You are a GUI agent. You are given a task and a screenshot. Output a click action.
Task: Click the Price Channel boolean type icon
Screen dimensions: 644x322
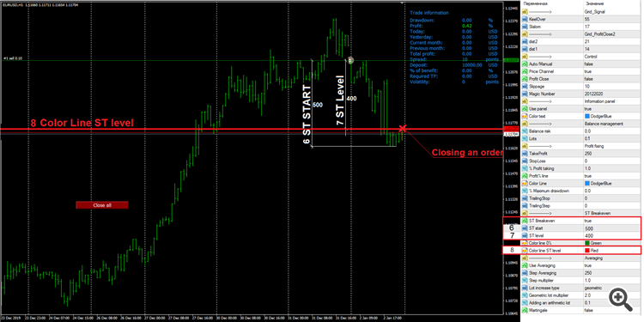click(524, 71)
